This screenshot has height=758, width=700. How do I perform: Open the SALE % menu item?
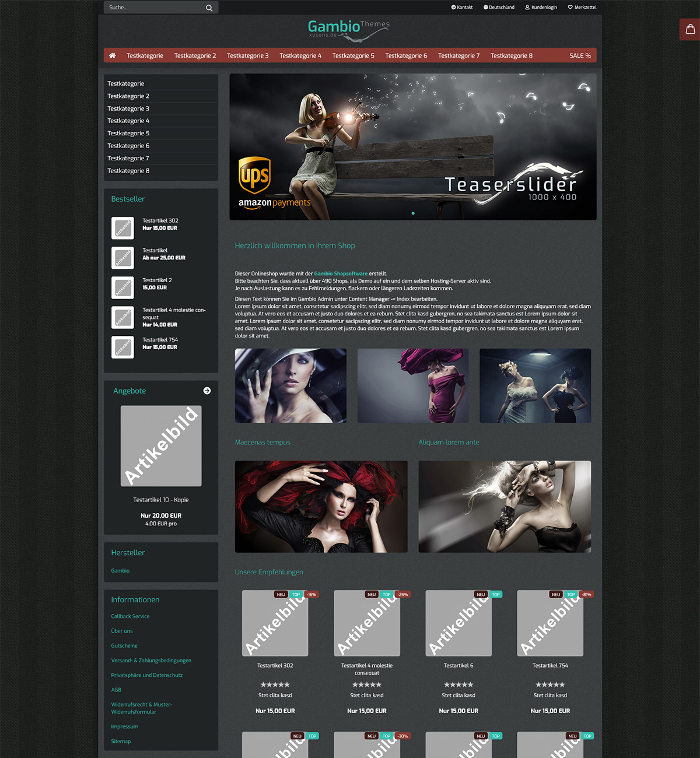[580, 55]
